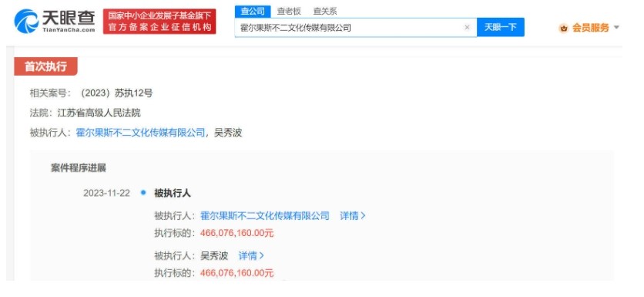Click the blue timeline dot for 2023-11-22
This screenshot has width=644, height=297.
tap(143, 192)
